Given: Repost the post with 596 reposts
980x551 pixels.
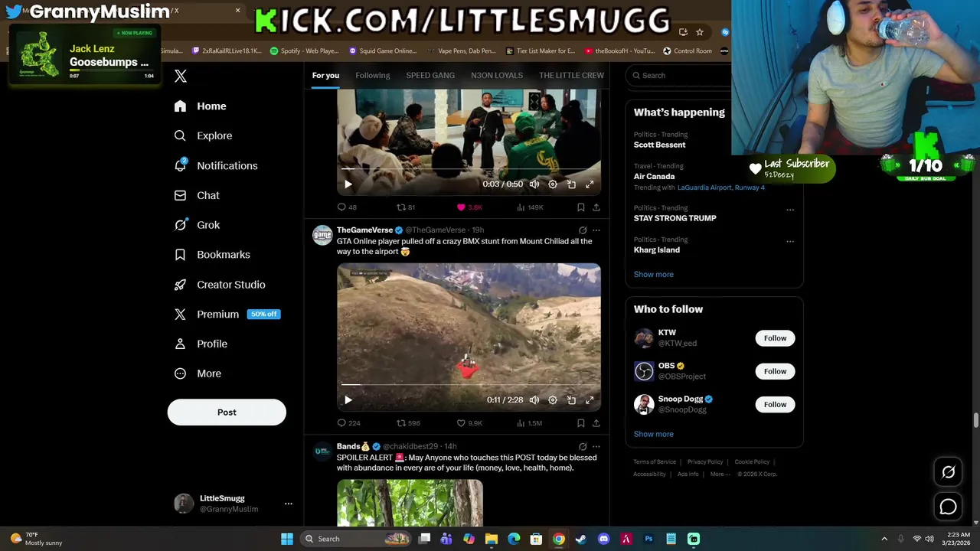Looking at the screenshot, I should point(408,423).
